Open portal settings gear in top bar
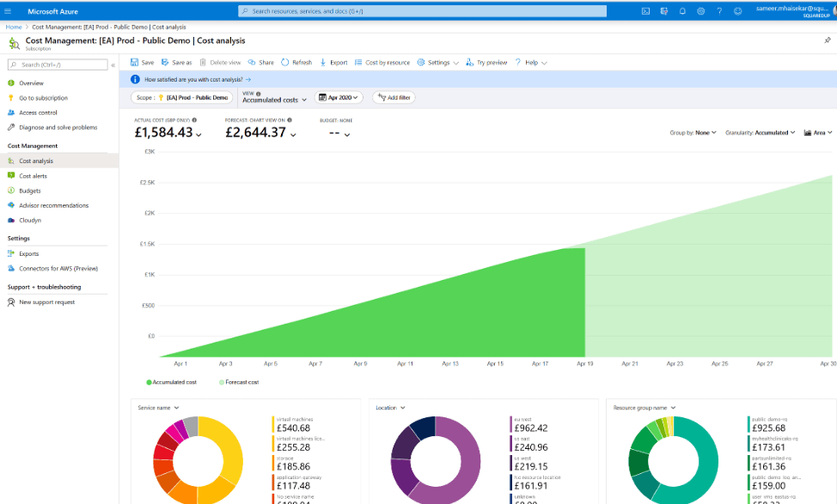Image resolution: width=837 pixels, height=504 pixels. coord(701,11)
